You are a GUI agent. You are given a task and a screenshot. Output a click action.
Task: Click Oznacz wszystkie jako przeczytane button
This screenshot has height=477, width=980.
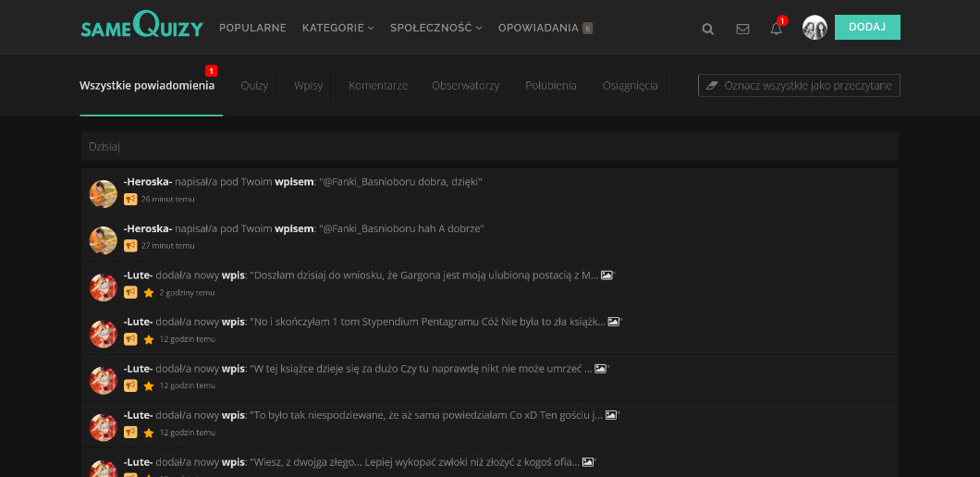[x=799, y=86]
